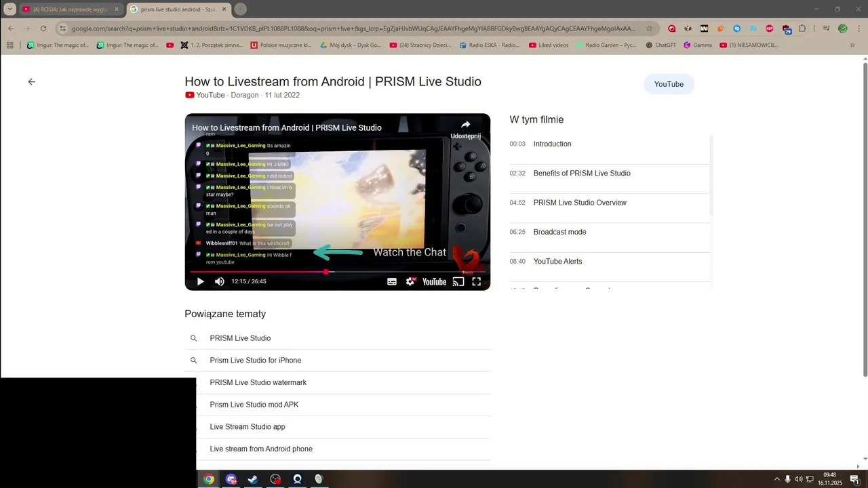This screenshot has height=488, width=868.
Task: Click the Chrome taskbar icon
Action: [209, 479]
